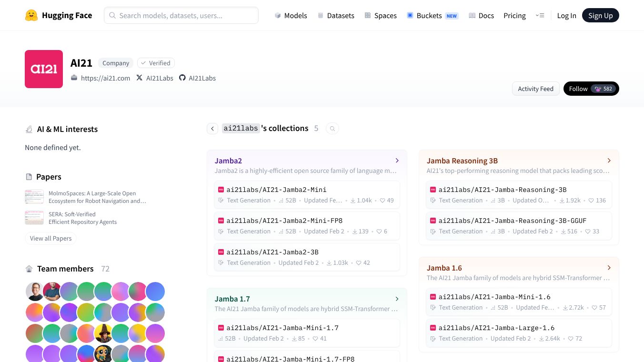Go back using the chevron beside ai21labs's collections
Image resolution: width=644 pixels, height=362 pixels.
212,129
